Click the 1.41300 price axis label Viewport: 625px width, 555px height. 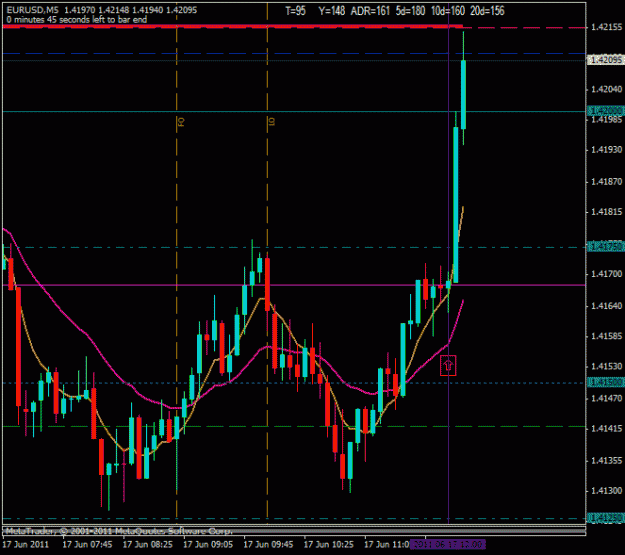606,491
